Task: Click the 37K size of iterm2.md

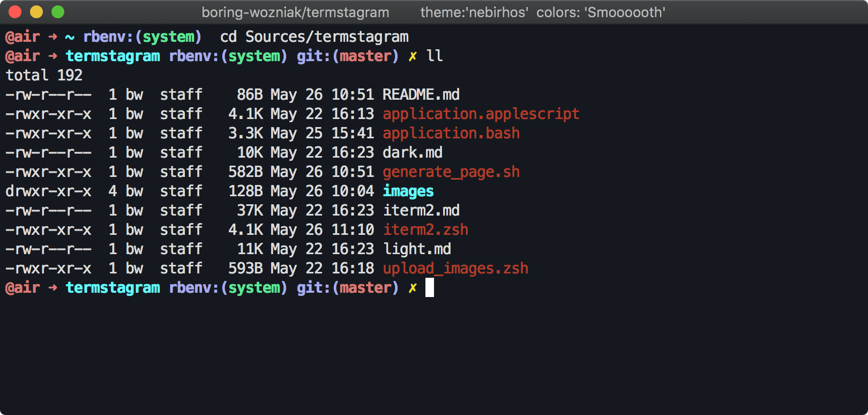Action: 250,211
